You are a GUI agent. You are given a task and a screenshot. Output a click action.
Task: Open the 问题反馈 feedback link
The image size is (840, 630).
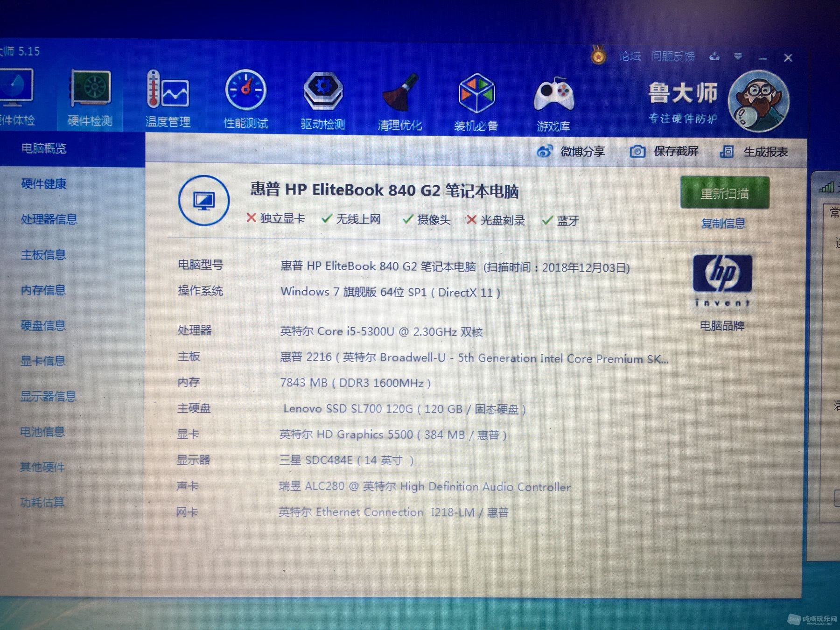pyautogui.click(x=673, y=56)
